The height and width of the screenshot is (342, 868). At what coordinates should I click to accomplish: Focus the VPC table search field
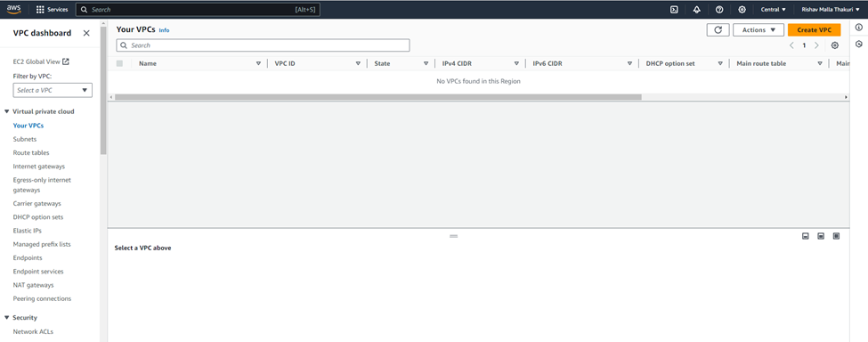pos(263,45)
